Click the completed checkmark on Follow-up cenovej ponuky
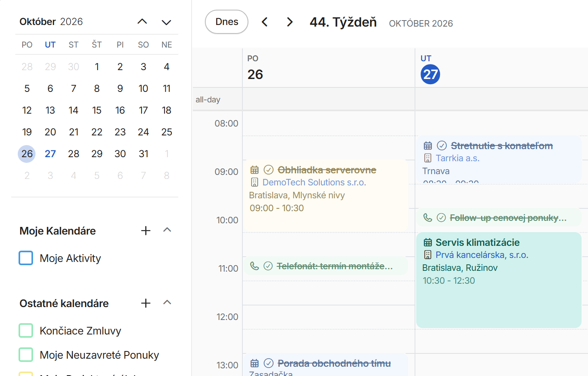Image resolution: width=588 pixels, height=376 pixels. click(442, 218)
